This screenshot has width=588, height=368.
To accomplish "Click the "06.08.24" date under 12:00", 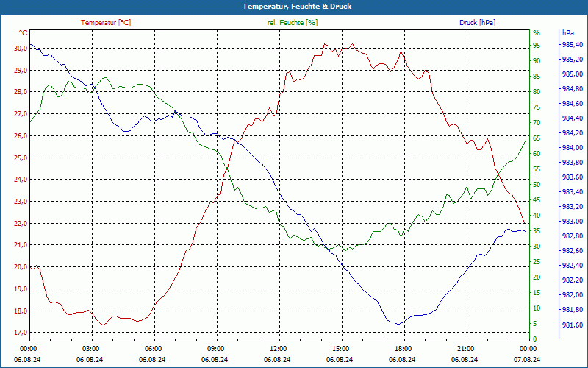I will (x=277, y=360).
